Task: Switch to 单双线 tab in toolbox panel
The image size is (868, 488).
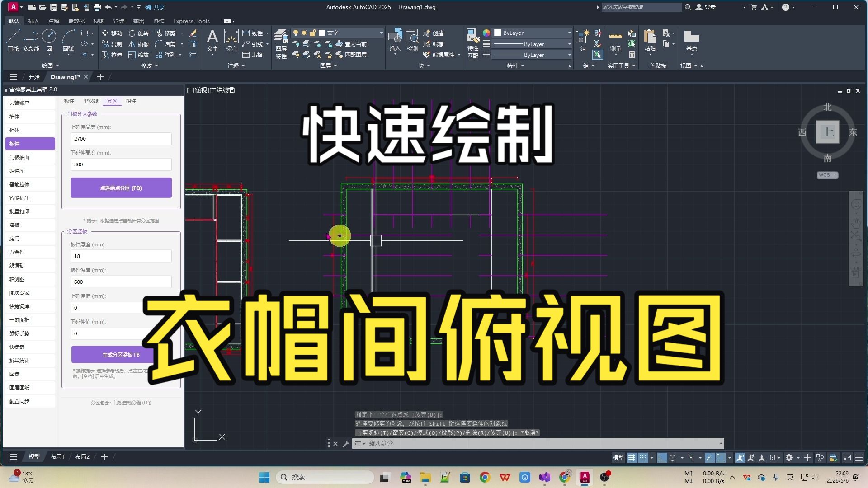Action: pos(90,101)
